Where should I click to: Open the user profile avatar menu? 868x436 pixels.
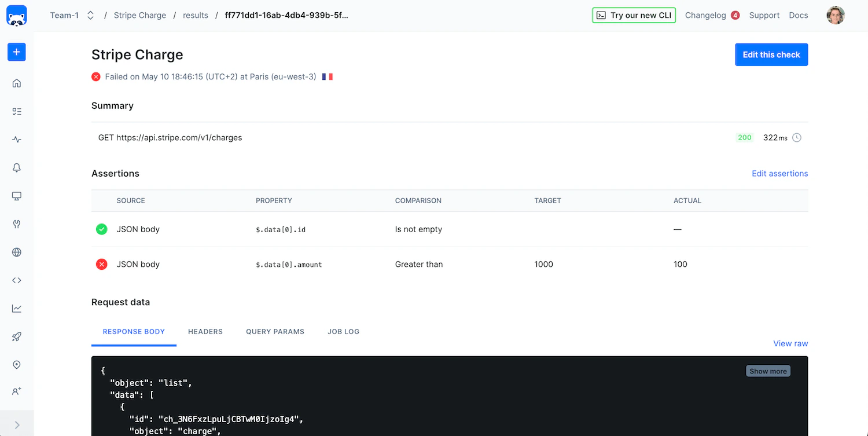click(x=836, y=15)
